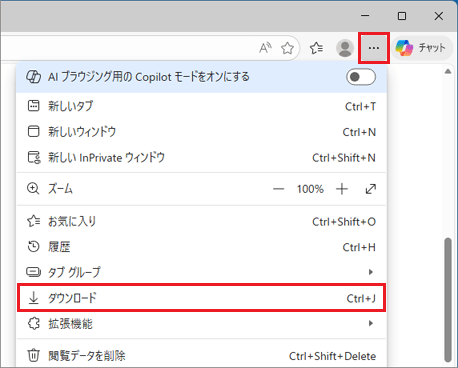This screenshot has width=458, height=368.
Task: Add this page to favorites star icon
Action: [x=287, y=48]
